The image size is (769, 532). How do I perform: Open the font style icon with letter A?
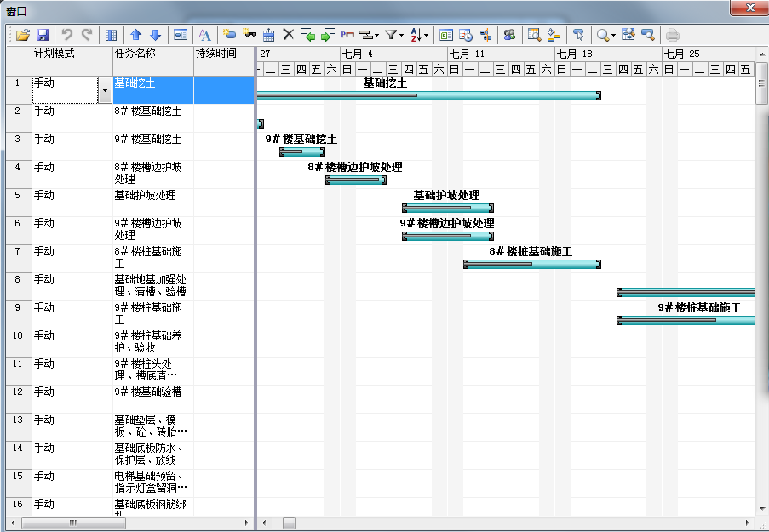tap(204, 35)
